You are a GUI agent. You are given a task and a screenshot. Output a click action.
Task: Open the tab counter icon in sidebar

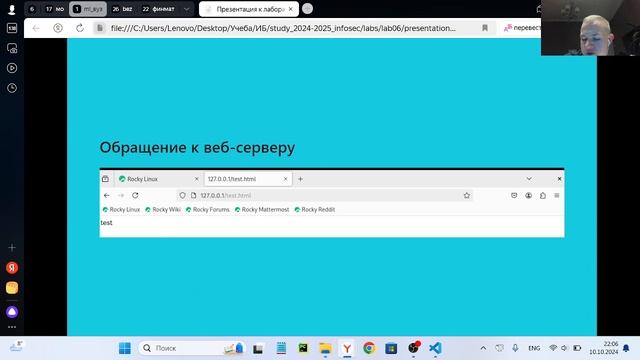tap(12, 28)
